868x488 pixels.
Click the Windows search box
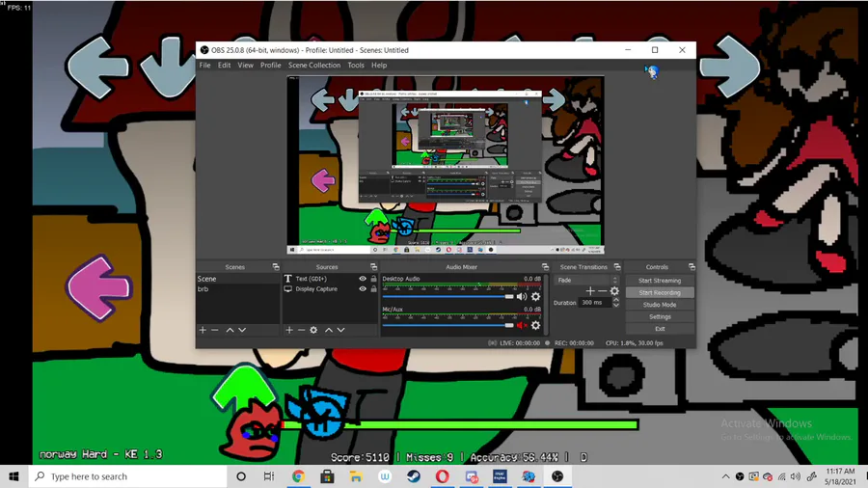tap(128, 476)
